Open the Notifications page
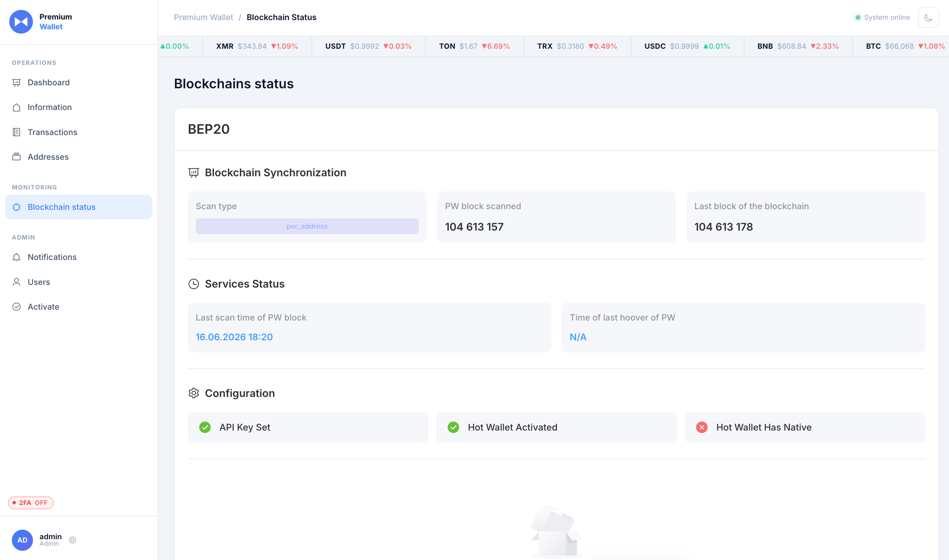 click(78, 257)
